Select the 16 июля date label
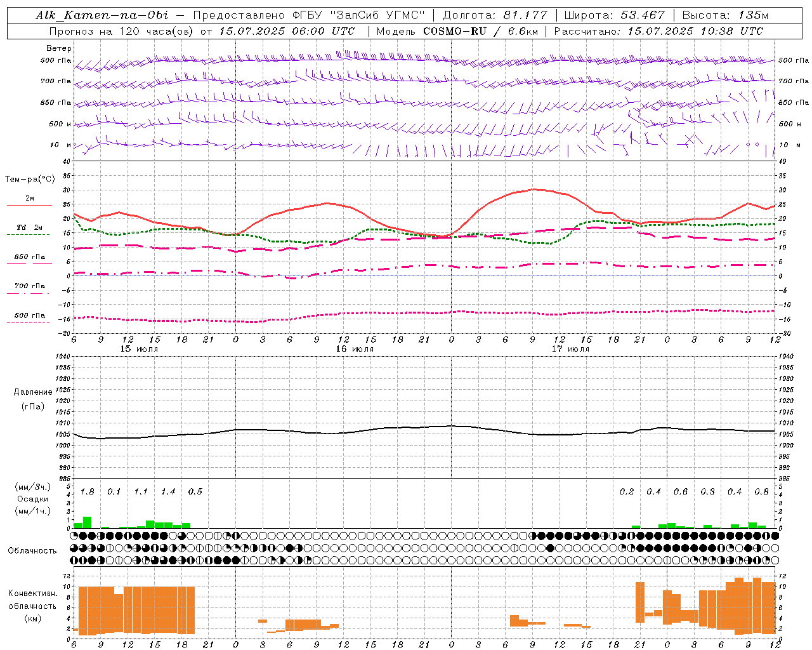Image resolution: width=812 pixels, height=650 pixels. tap(355, 348)
